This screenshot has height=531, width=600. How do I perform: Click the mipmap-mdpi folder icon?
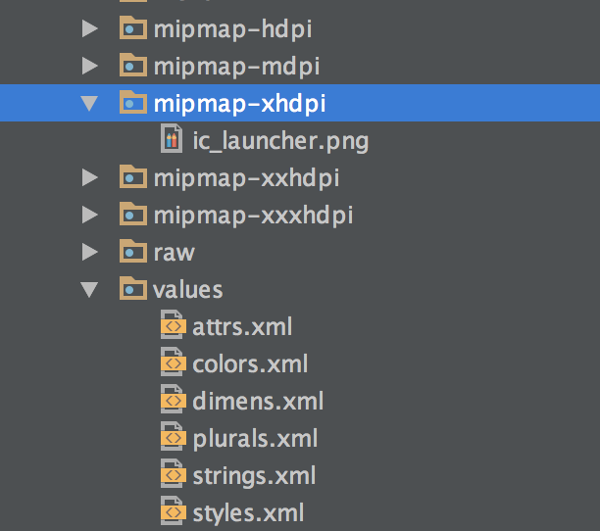[133, 65]
